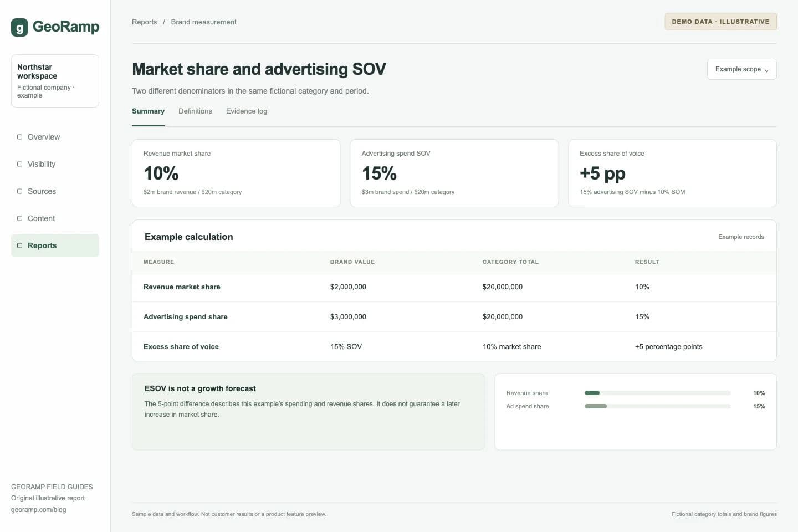Click the 10% market share cell
The height and width of the screenshot is (532, 798).
[x=511, y=347]
